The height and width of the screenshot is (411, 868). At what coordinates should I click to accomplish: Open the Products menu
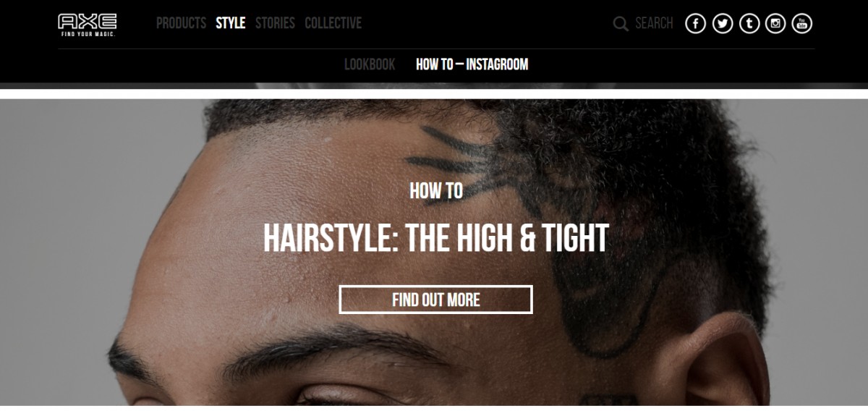(x=181, y=23)
